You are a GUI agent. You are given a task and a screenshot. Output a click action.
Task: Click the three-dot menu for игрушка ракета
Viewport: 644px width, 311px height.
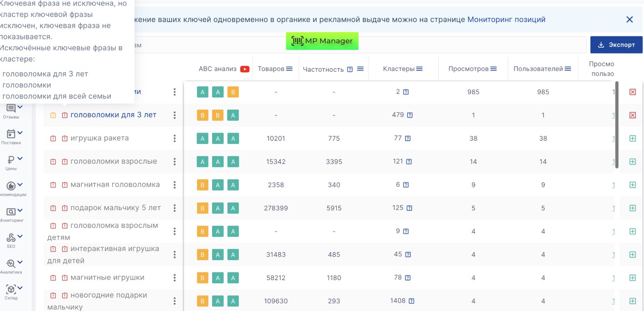[x=174, y=138]
